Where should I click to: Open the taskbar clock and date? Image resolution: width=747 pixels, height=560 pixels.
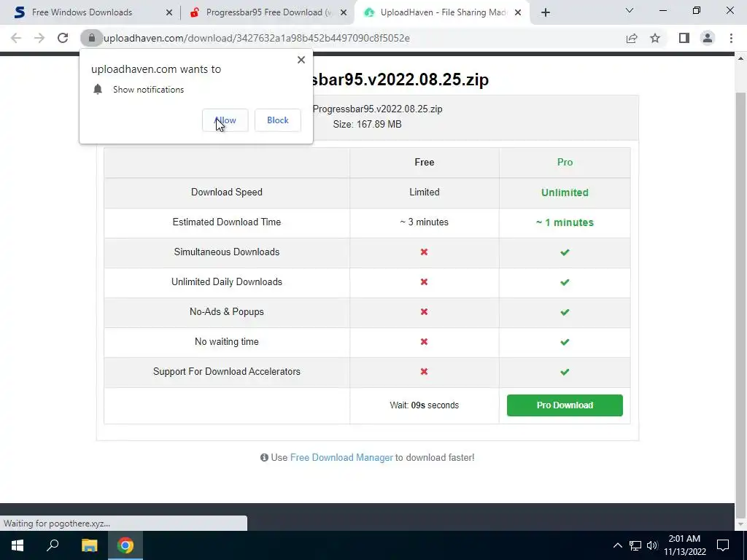[x=684, y=545]
